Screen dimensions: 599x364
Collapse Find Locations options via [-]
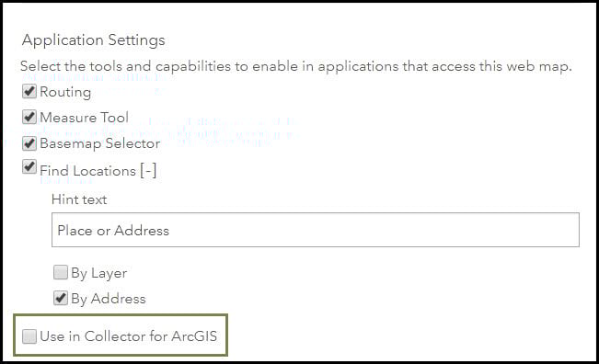pyautogui.click(x=148, y=171)
